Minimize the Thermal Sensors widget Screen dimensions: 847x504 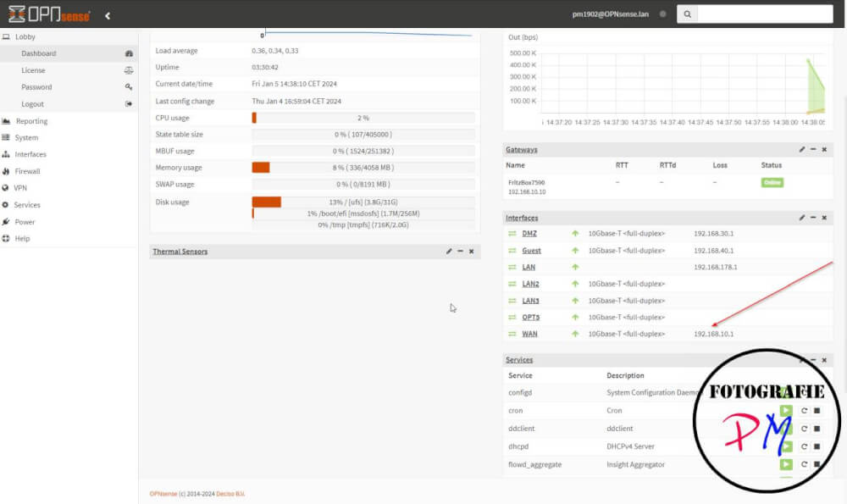point(460,252)
